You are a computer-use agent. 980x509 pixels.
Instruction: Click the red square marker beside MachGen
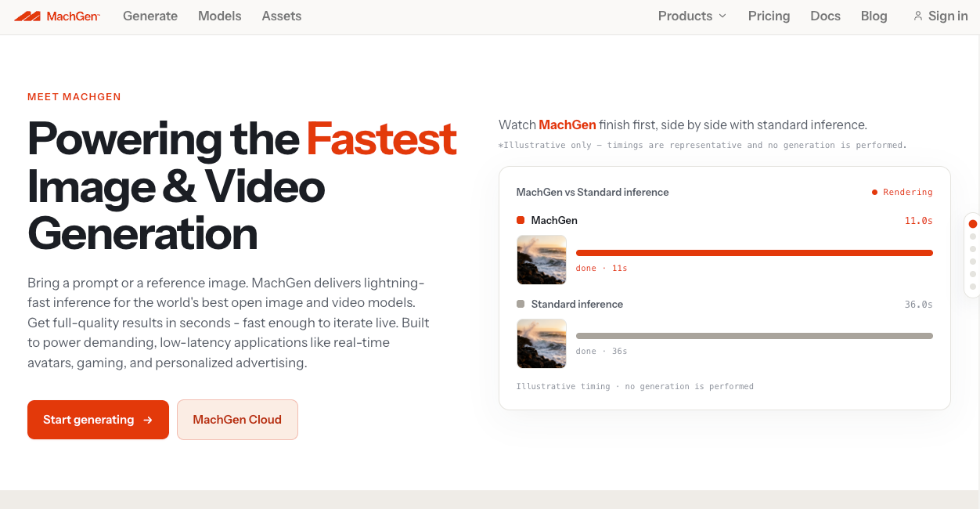tap(521, 220)
